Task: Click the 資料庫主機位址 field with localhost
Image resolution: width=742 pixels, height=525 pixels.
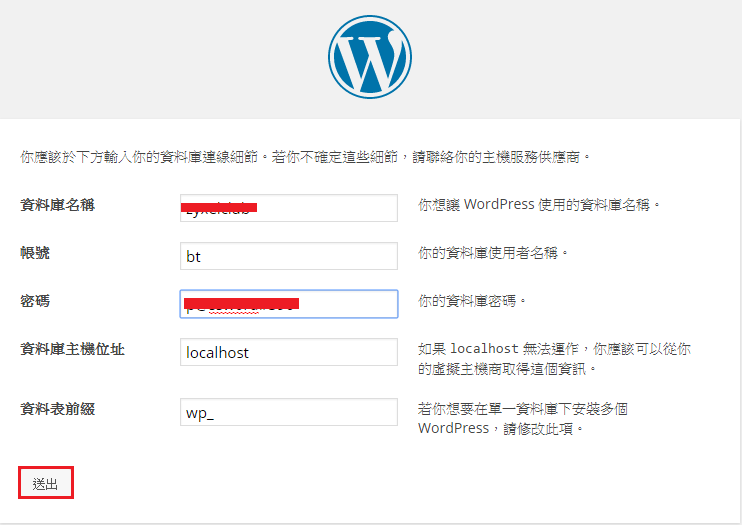Action: [289, 352]
